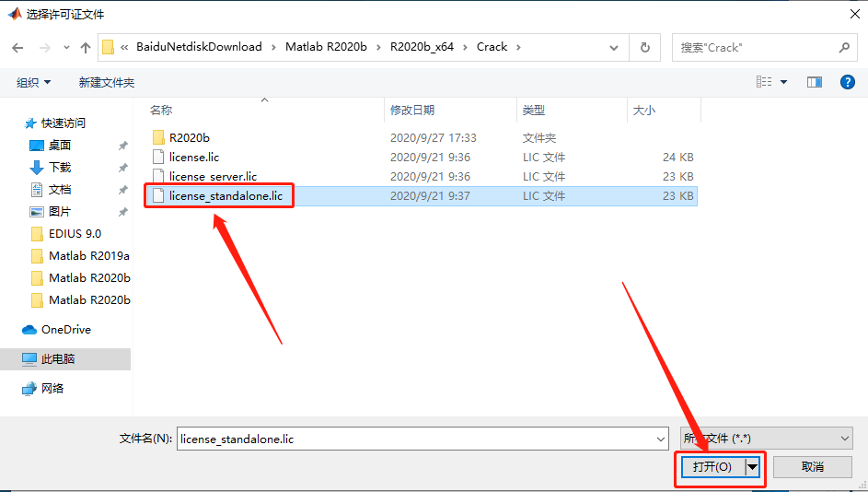Open view options dropdown arrow
The image size is (868, 492).
tap(784, 82)
